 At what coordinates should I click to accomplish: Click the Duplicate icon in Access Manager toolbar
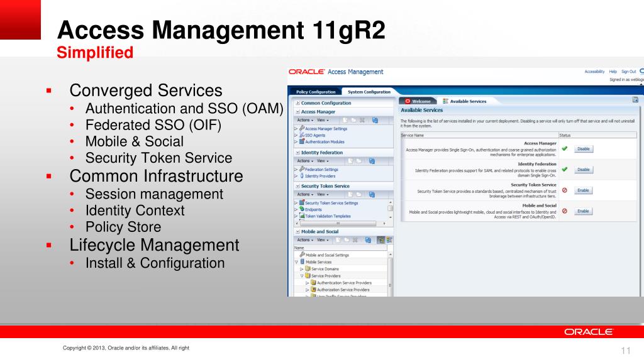pyautogui.click(x=375, y=120)
